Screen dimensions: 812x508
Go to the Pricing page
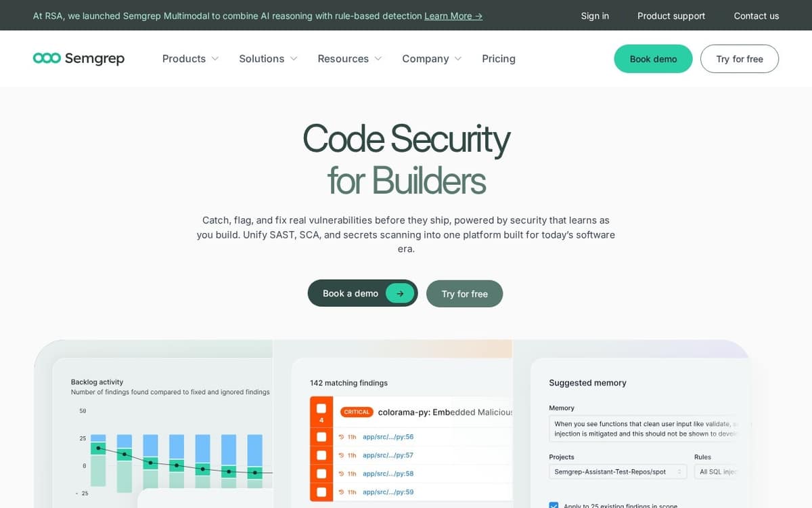[499, 59]
